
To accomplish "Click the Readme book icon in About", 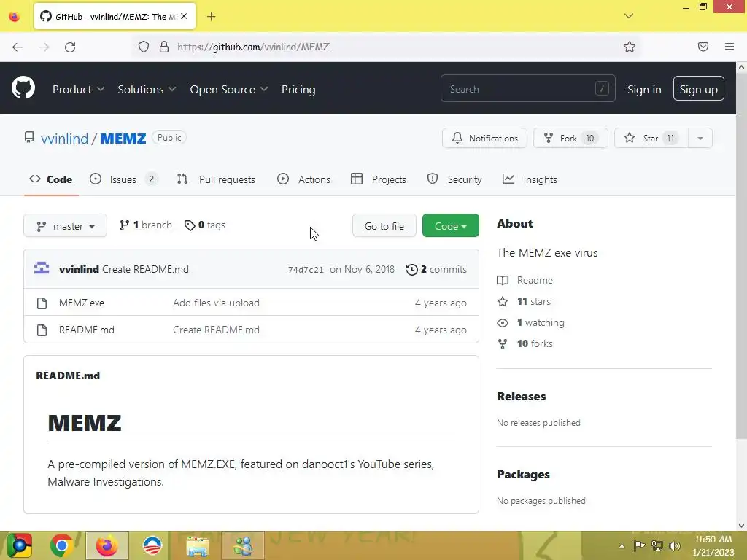I will [503, 281].
